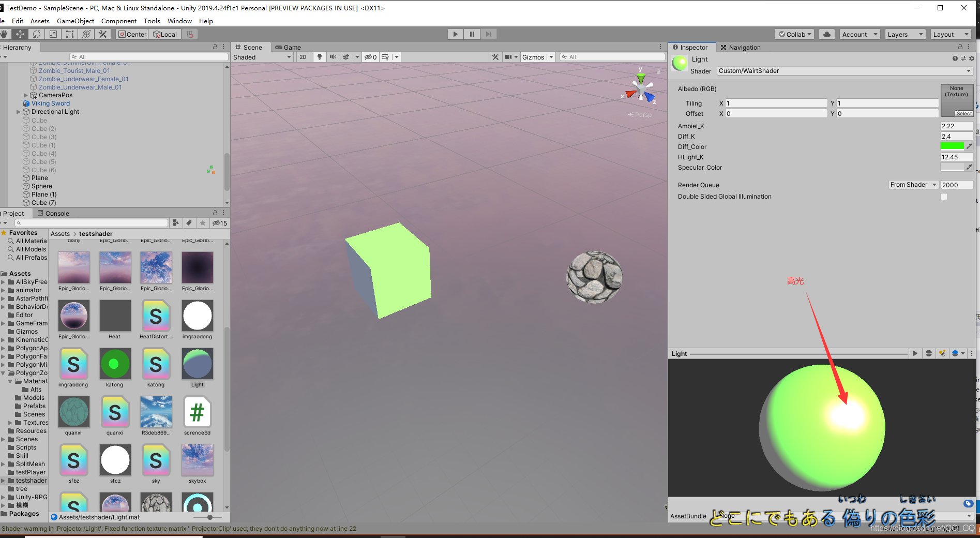Open the Layers dropdown

click(905, 34)
